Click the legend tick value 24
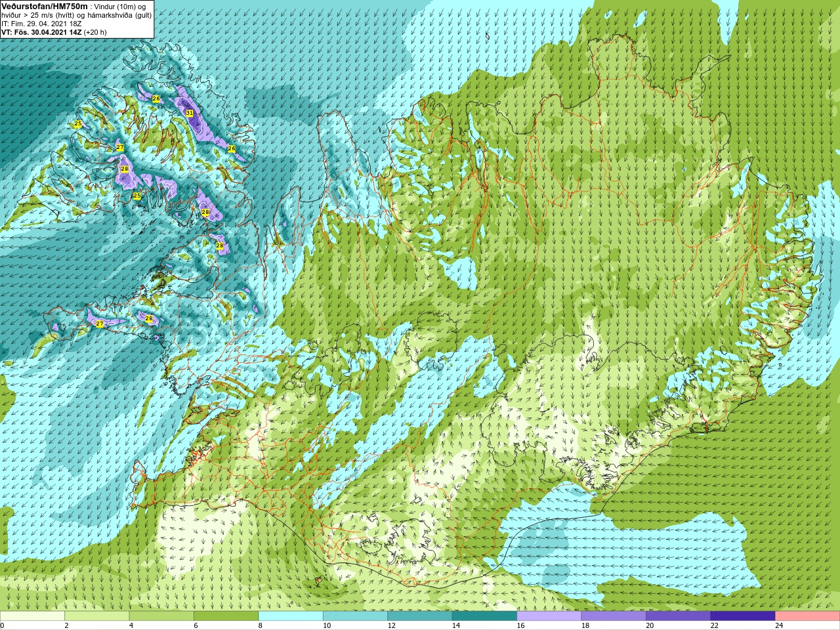840x630 pixels. click(779, 626)
